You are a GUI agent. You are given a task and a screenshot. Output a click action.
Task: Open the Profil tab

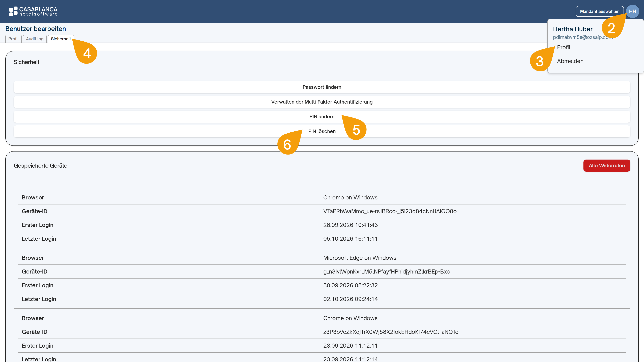[x=13, y=39]
